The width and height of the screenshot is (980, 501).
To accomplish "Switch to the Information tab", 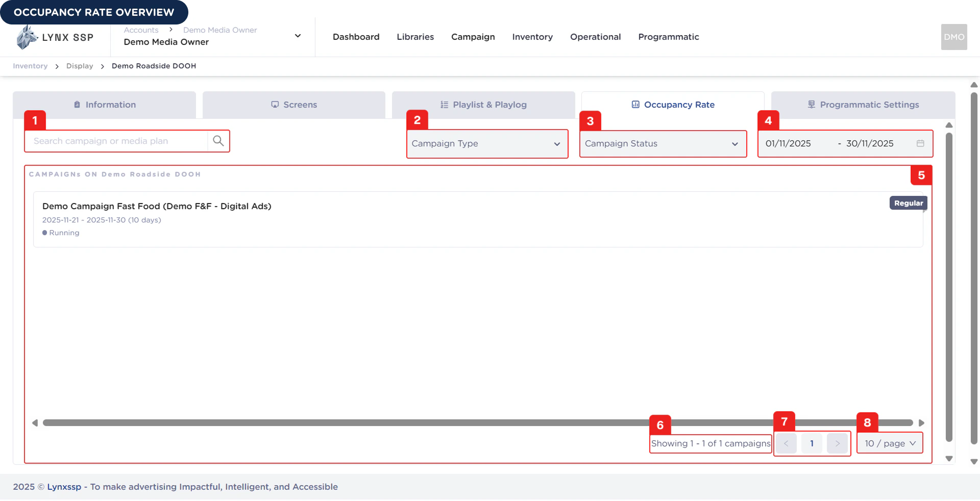I will 105,105.
